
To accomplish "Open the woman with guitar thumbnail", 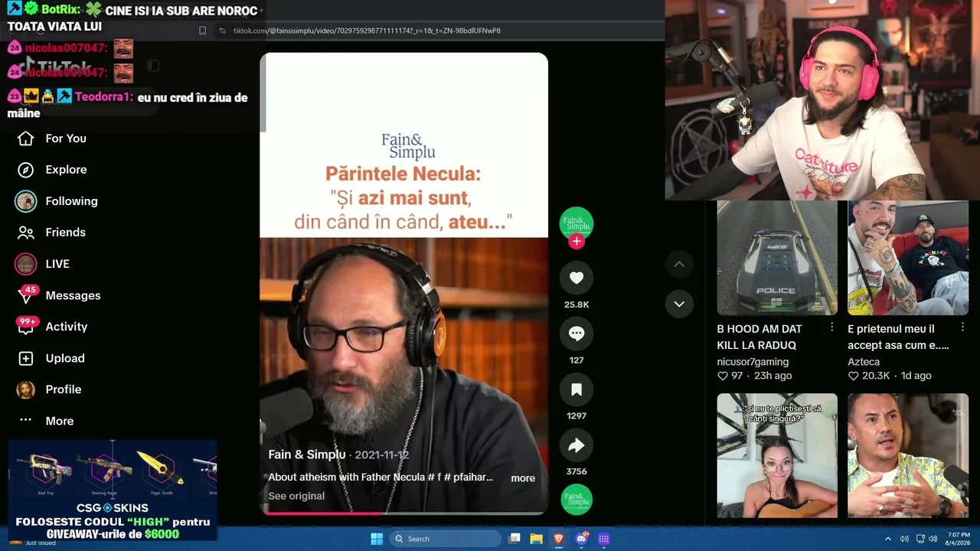I will pos(777,455).
